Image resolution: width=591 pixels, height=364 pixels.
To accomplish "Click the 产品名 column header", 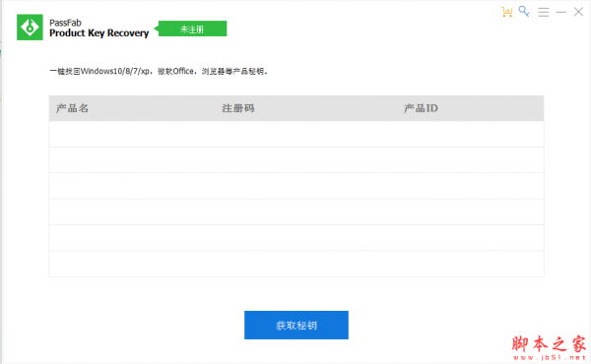I will [x=72, y=108].
